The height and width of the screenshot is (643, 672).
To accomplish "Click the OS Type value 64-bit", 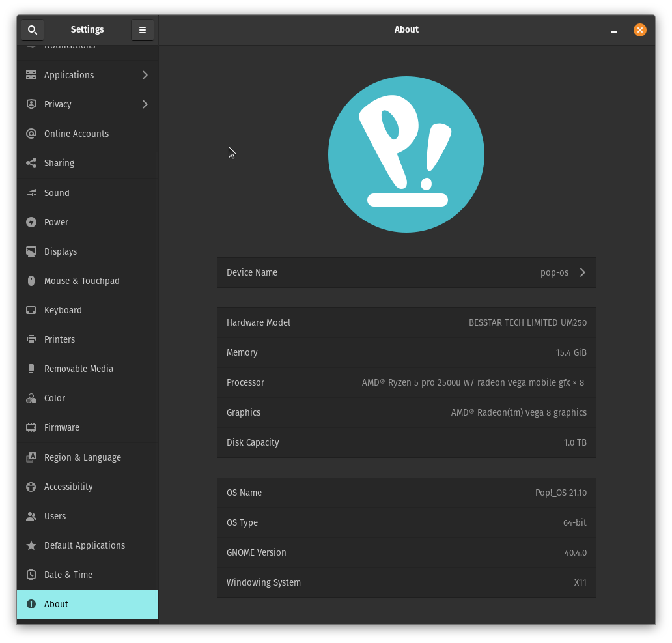I will coord(575,523).
